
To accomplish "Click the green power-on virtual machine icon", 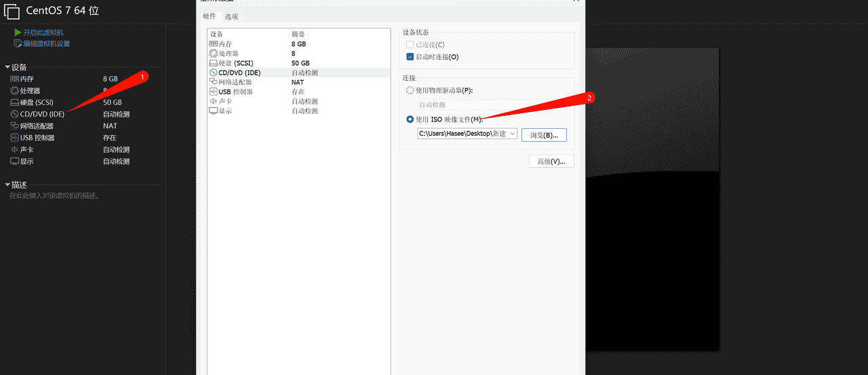I will 18,33.
